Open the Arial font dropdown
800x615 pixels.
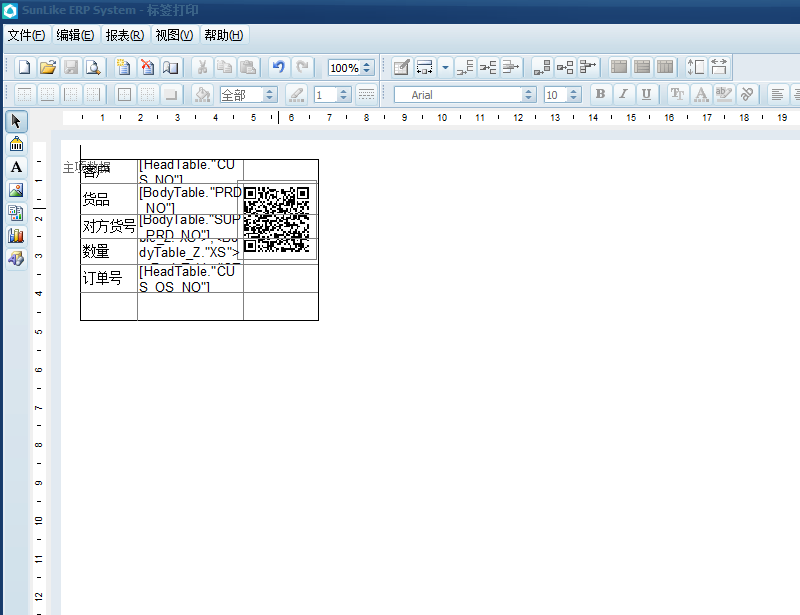pyautogui.click(x=529, y=94)
